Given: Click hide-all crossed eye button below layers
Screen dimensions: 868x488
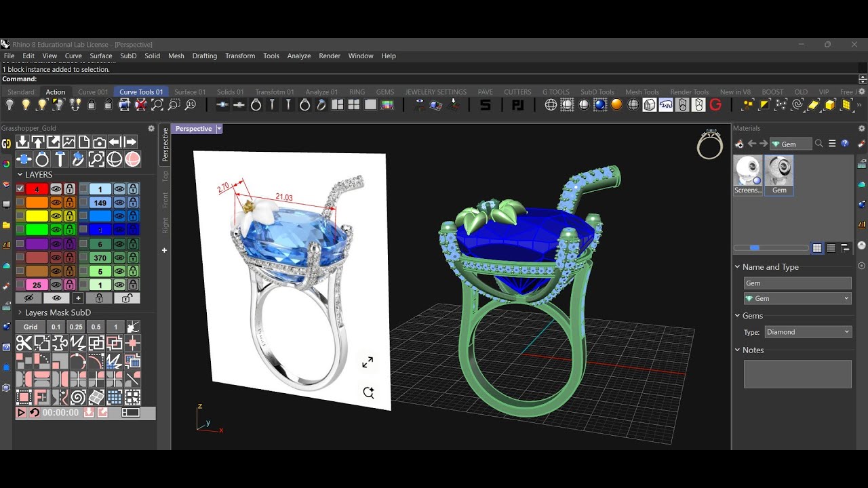Looking at the screenshot, I should pos(28,298).
